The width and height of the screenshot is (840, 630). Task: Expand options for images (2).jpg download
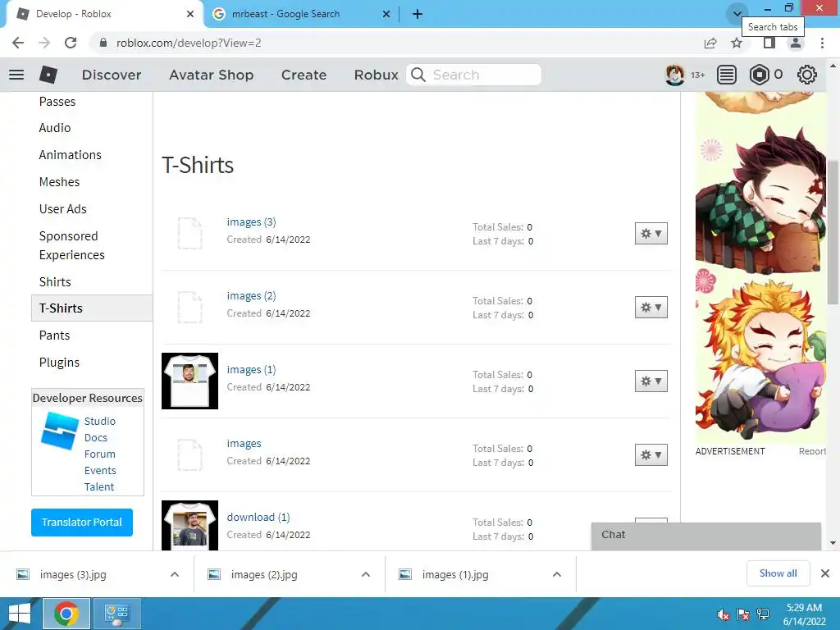click(x=366, y=574)
